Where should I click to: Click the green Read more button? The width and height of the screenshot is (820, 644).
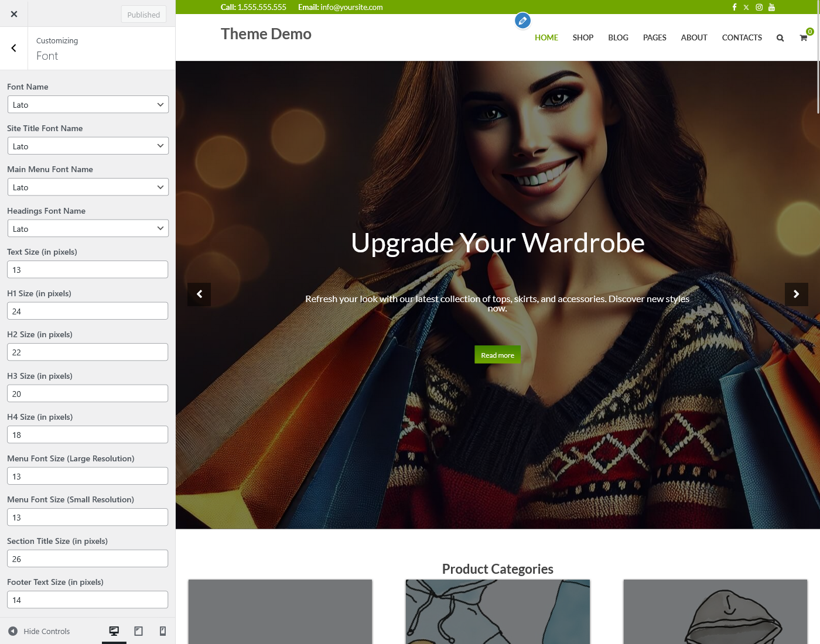point(497,355)
